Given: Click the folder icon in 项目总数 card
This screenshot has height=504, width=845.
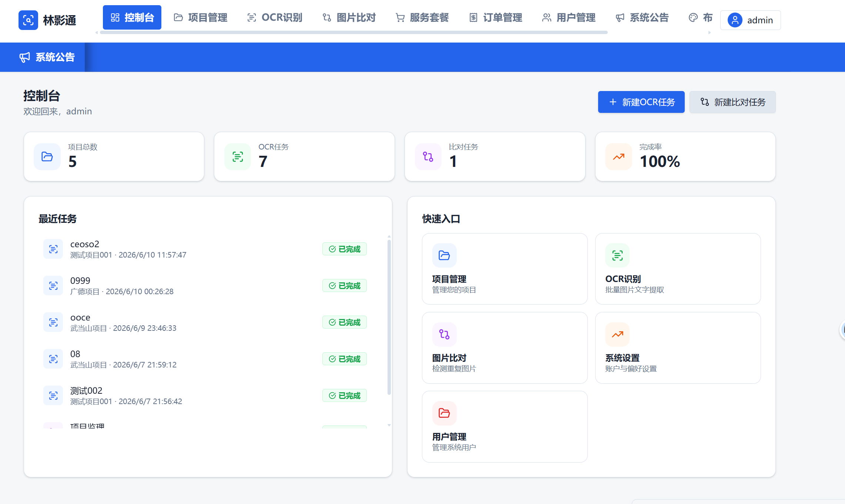Looking at the screenshot, I should pyautogui.click(x=47, y=157).
